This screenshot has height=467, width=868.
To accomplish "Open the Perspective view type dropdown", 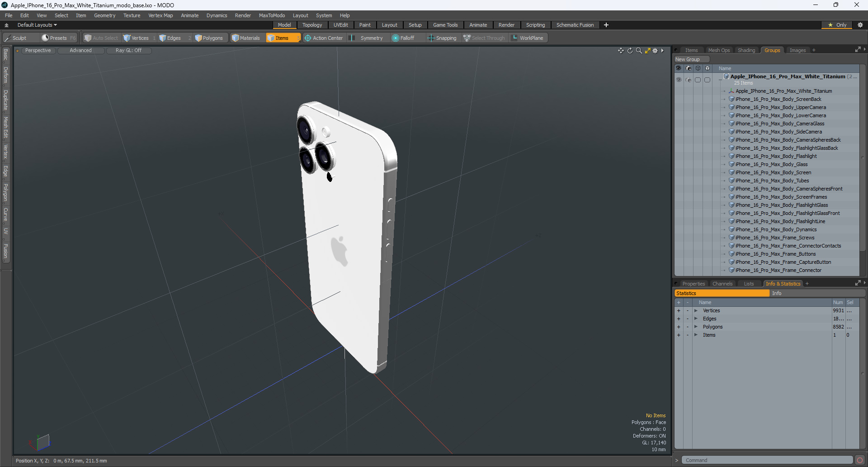I will click(x=38, y=51).
